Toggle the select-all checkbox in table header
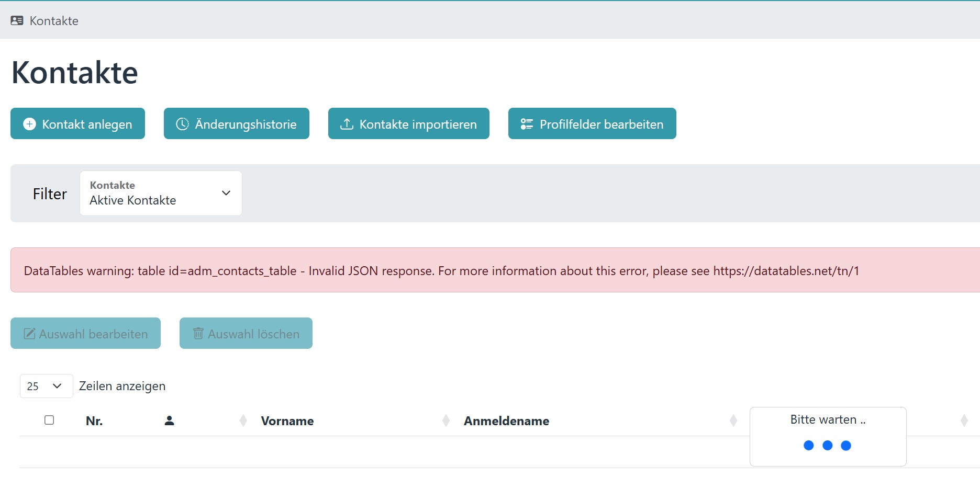Screen dimensions: 980x477 coord(49,420)
